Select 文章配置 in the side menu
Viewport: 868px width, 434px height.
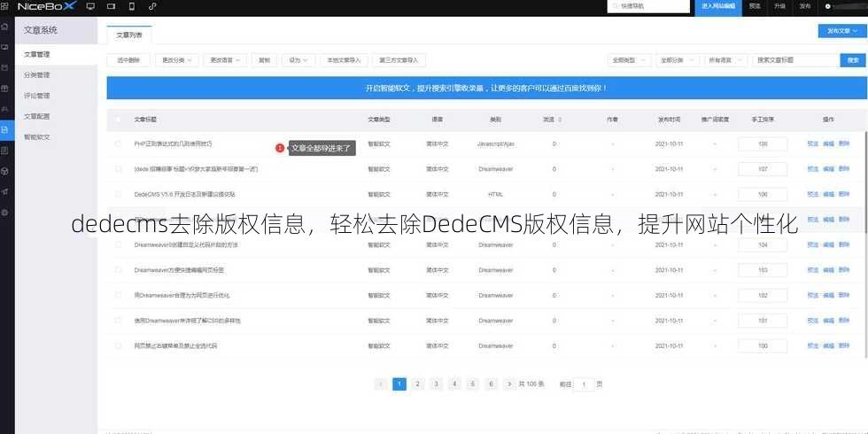click(x=36, y=116)
